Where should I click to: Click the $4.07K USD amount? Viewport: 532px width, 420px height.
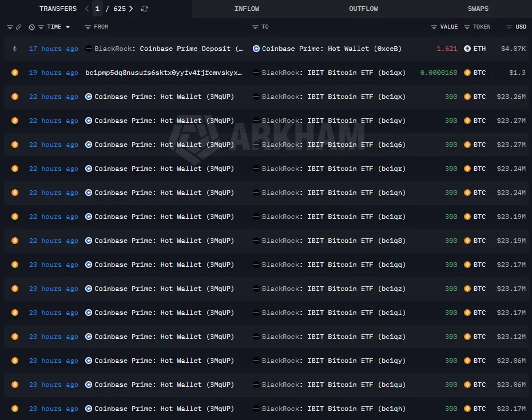pyautogui.click(x=513, y=49)
